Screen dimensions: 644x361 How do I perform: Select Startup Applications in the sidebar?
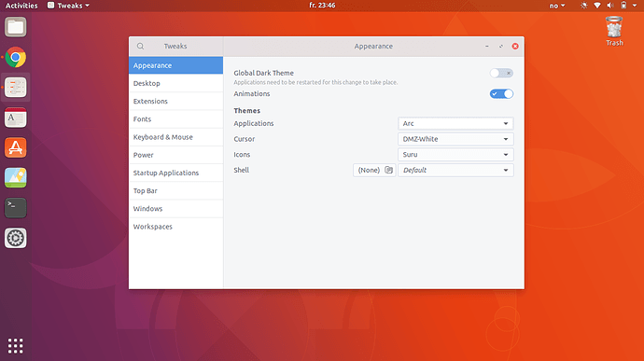tap(175, 173)
